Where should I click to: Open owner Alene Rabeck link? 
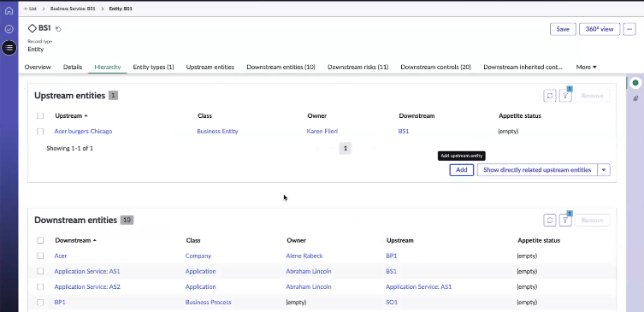[x=304, y=256]
